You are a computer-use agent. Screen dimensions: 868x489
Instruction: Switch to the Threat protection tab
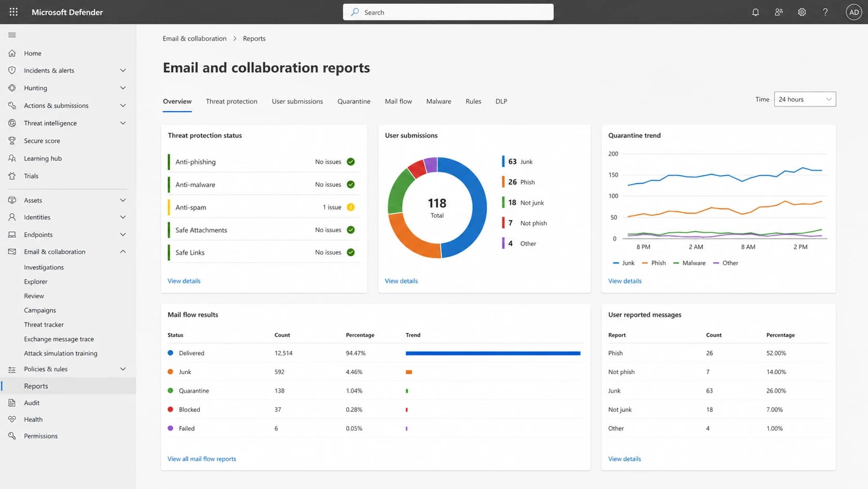tap(232, 101)
